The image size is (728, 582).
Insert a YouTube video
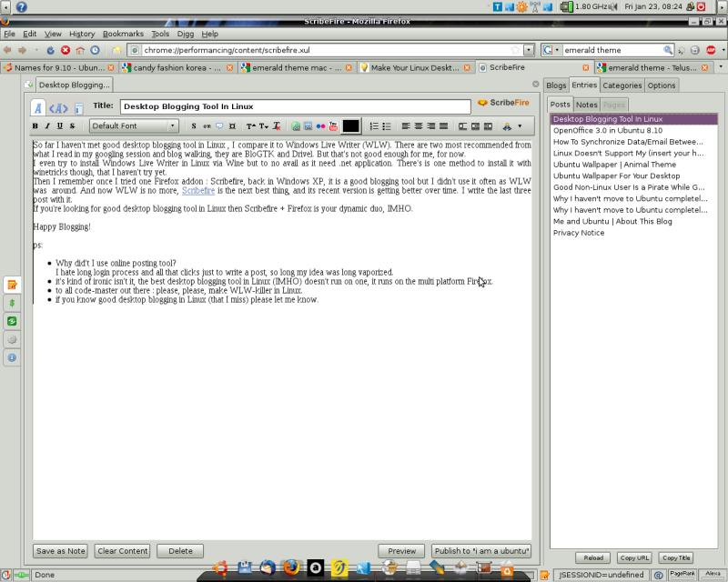pos(333,126)
